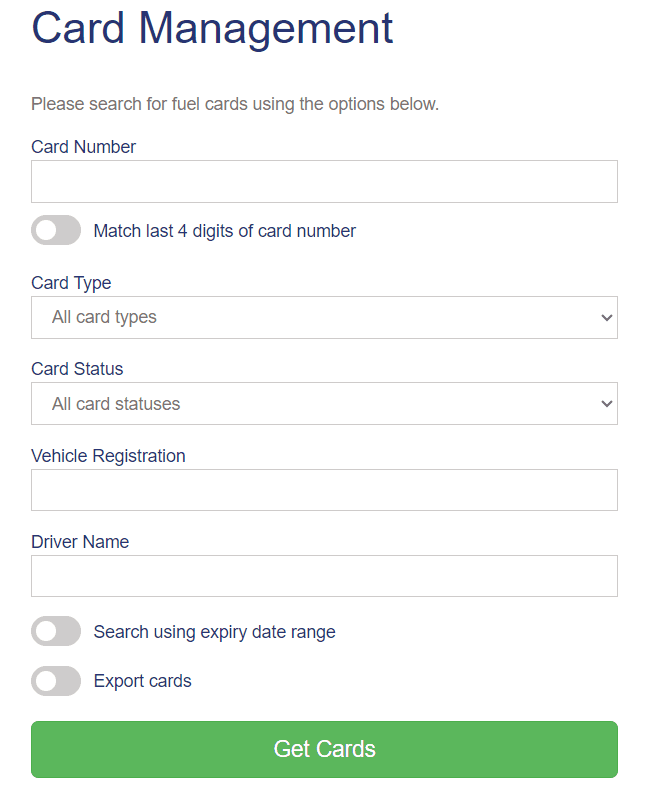
Task: Open the Card Type dropdown
Action: 324,317
